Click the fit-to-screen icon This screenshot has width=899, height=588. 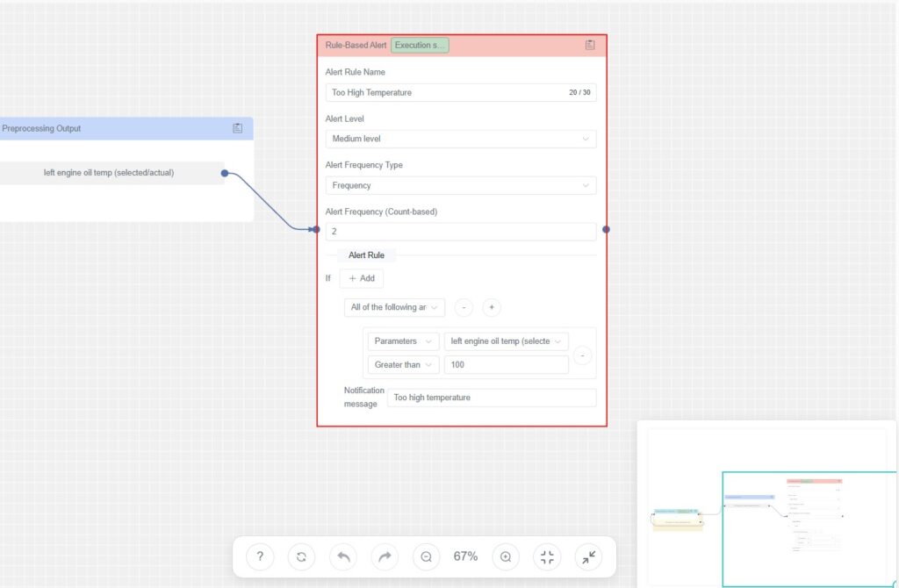click(x=546, y=556)
